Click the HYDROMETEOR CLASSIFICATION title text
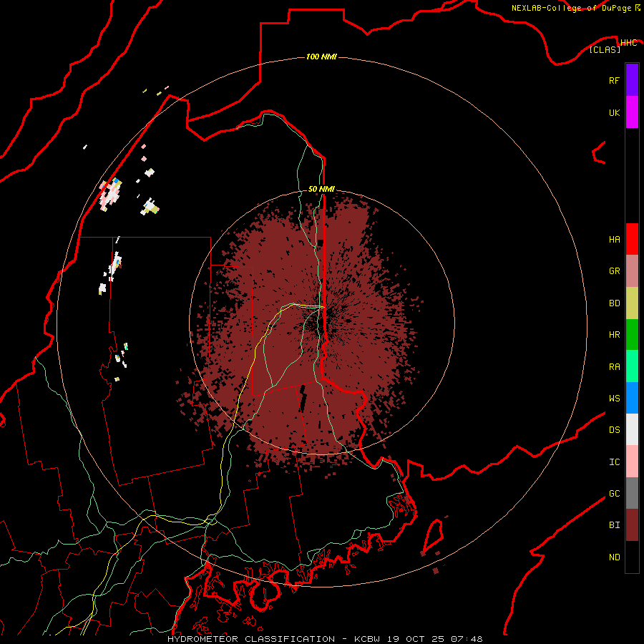 coord(251,639)
